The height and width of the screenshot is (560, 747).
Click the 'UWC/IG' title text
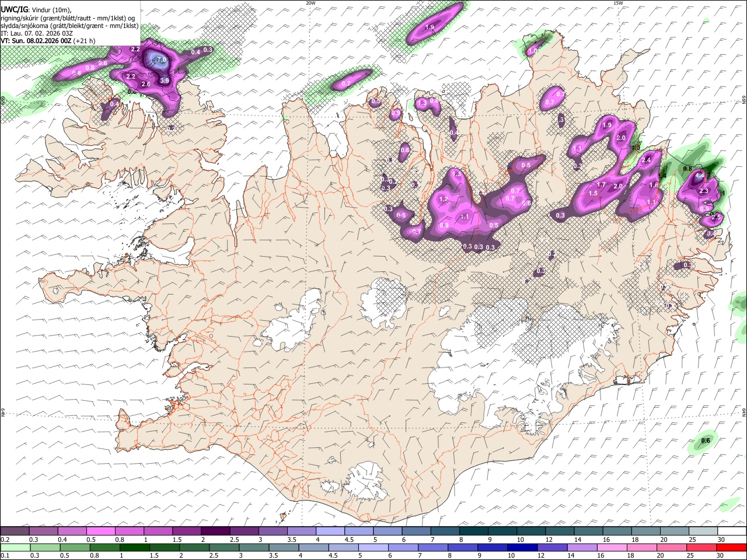tap(14, 9)
